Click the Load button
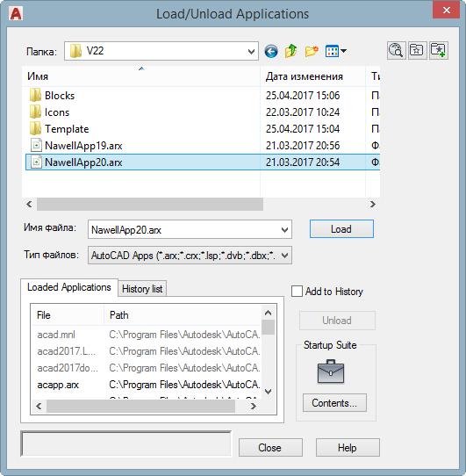466x476 pixels. (341, 229)
